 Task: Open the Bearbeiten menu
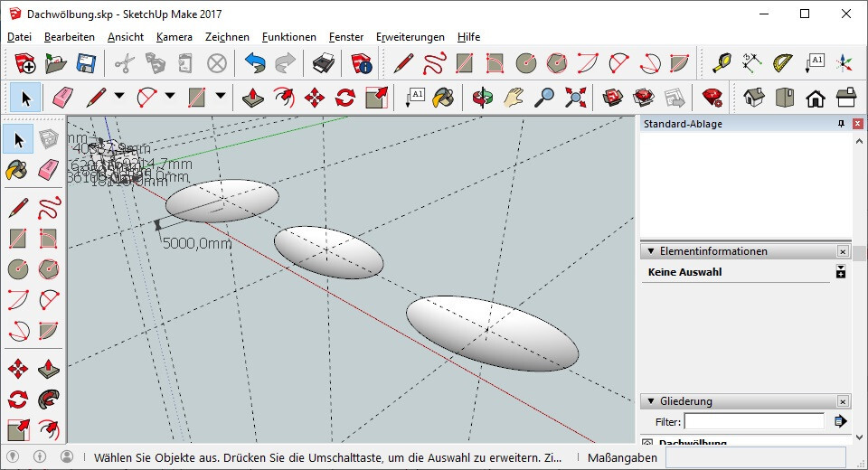pyautogui.click(x=70, y=37)
